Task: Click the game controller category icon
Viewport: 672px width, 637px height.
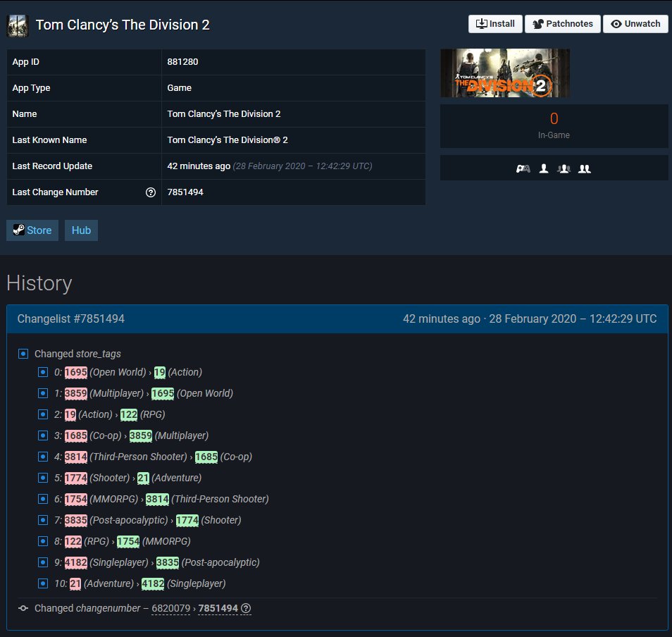Action: (523, 169)
